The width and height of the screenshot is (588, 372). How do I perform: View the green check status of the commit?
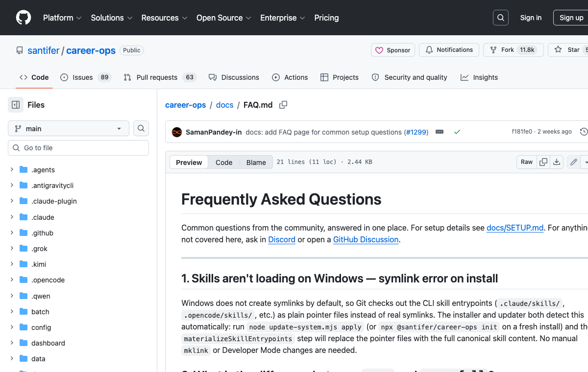click(457, 132)
